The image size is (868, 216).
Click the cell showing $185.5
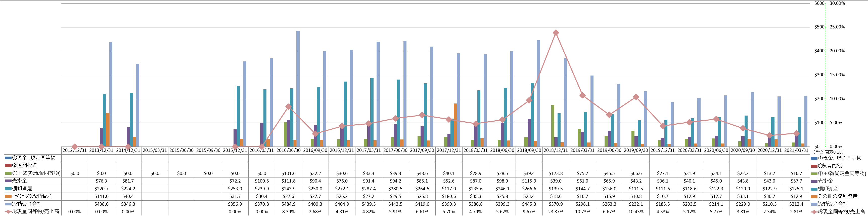662,204
